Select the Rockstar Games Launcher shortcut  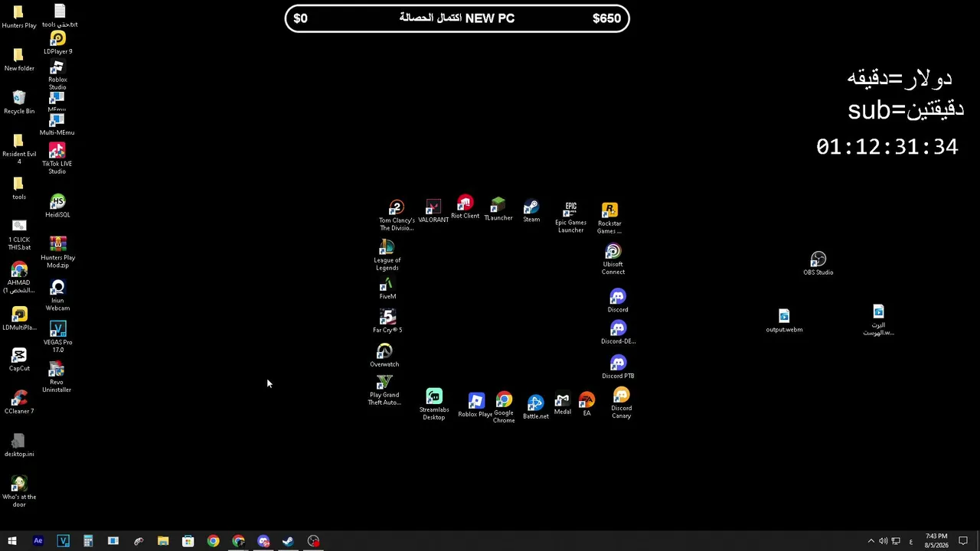click(x=609, y=219)
